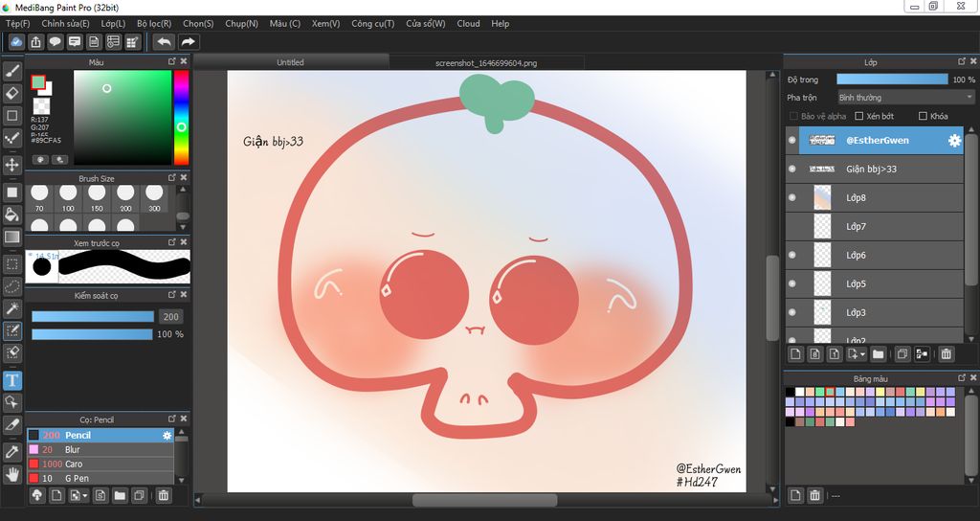Undock the Kiểm soát cọ panel
Image resolution: width=980 pixels, height=521 pixels.
[172, 294]
